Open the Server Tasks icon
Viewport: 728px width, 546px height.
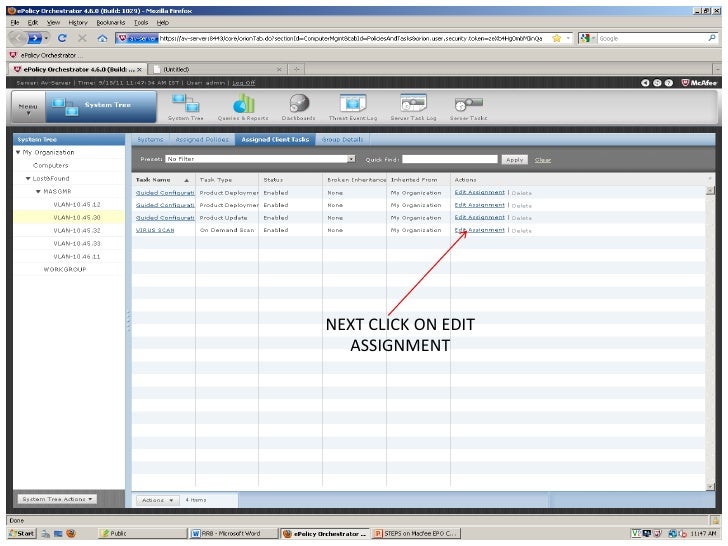[x=468, y=107]
